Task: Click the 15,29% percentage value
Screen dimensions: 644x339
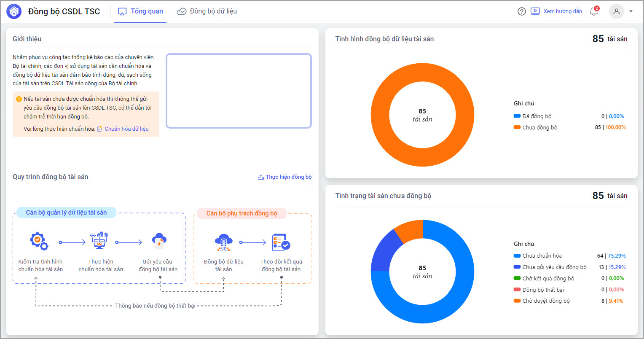Action: pos(617,267)
